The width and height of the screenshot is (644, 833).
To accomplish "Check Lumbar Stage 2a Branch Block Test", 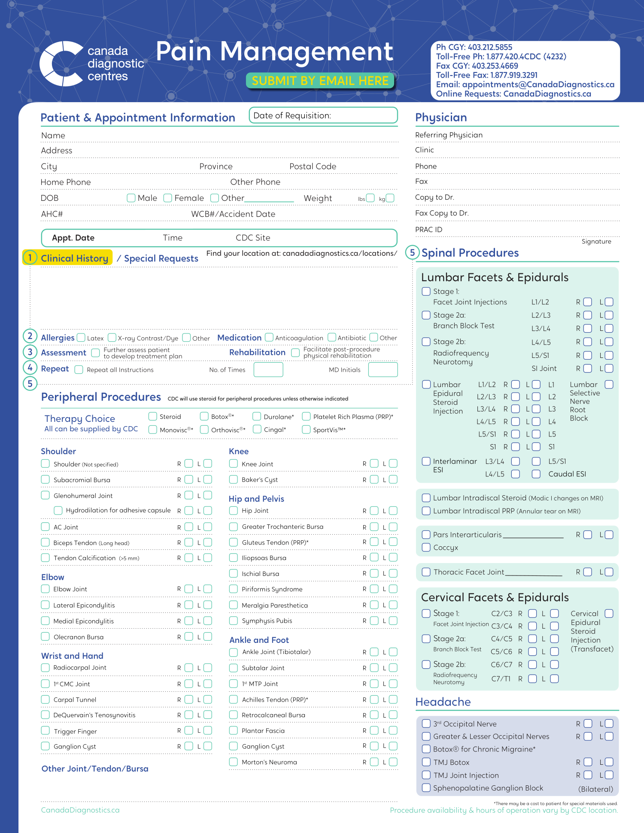I will [x=426, y=315].
